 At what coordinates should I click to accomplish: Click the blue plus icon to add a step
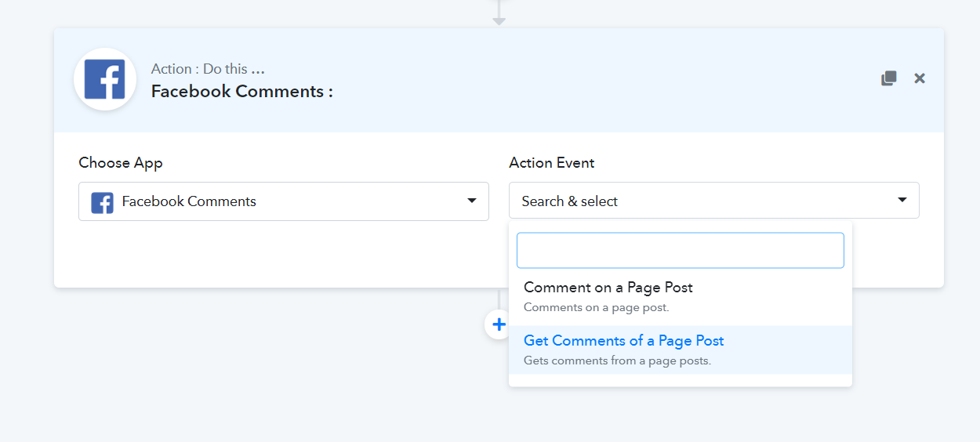pos(499,324)
